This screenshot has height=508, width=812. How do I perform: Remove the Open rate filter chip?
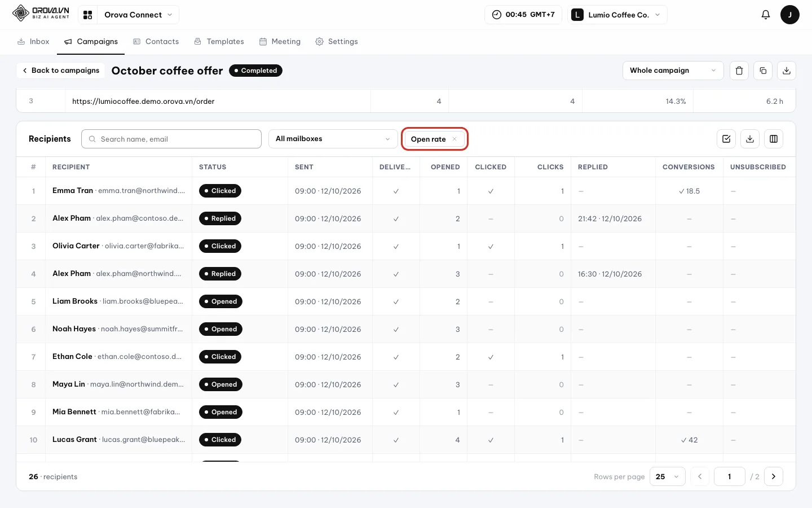454,139
